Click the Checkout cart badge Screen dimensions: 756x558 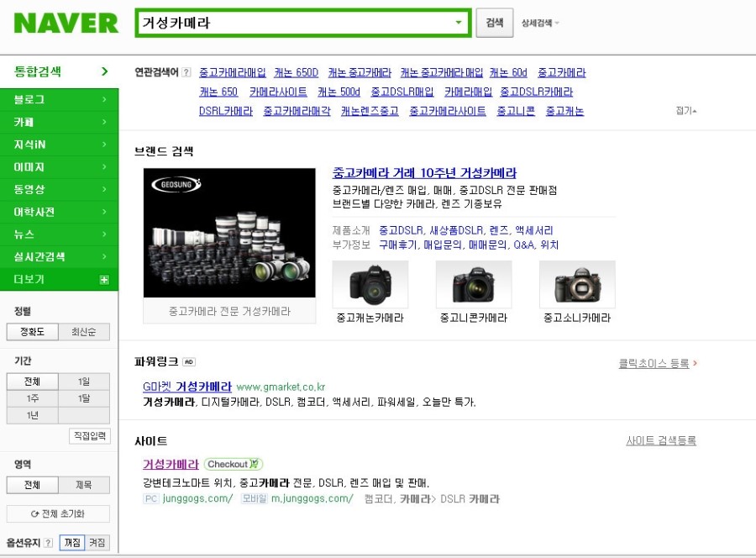pyautogui.click(x=234, y=464)
